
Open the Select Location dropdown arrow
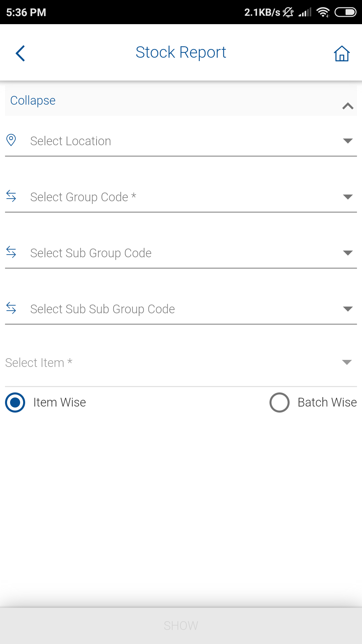tap(348, 141)
